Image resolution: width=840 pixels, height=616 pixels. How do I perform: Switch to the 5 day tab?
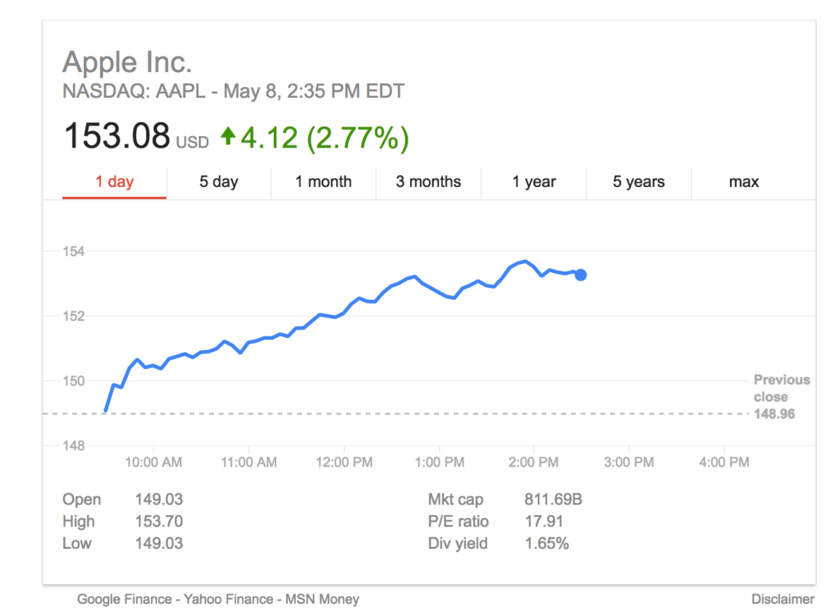pyautogui.click(x=218, y=182)
